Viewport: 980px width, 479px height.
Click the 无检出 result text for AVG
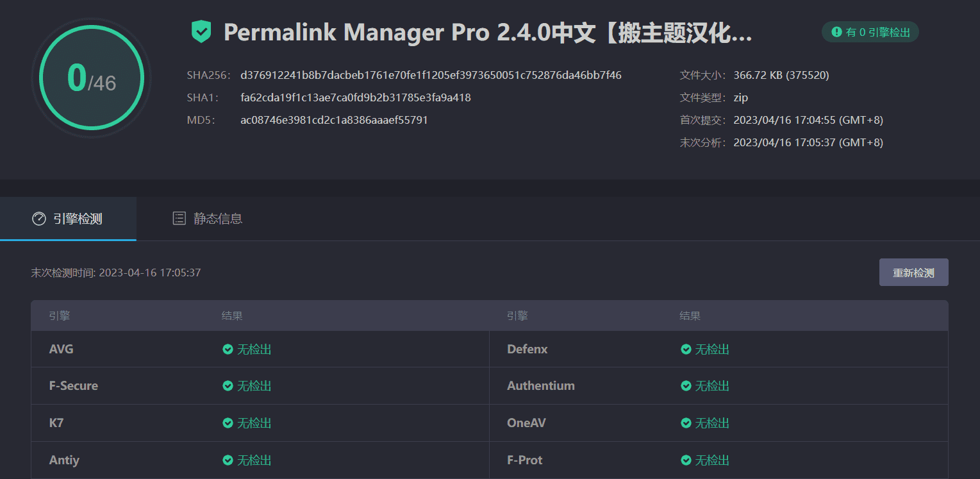[x=254, y=349]
